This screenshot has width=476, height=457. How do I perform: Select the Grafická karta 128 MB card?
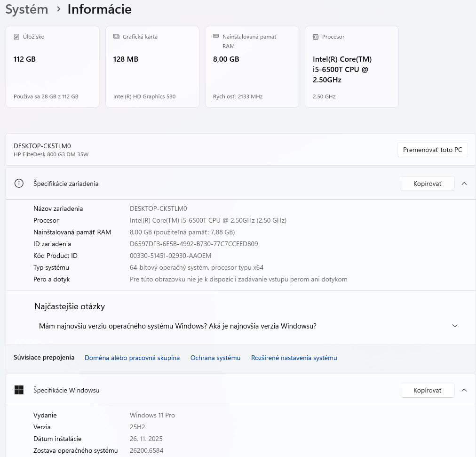tap(152, 67)
